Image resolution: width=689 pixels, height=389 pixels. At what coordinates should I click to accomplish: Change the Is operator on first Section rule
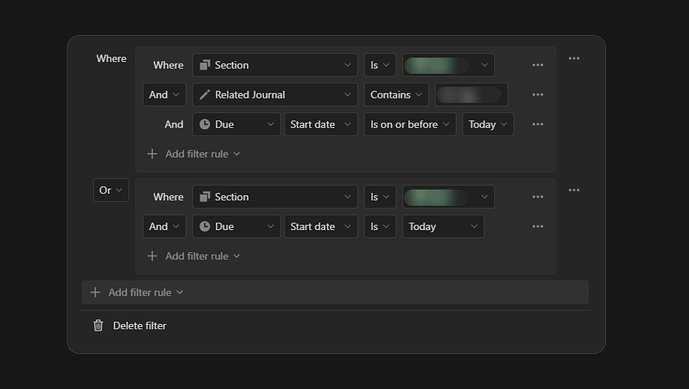click(x=380, y=65)
